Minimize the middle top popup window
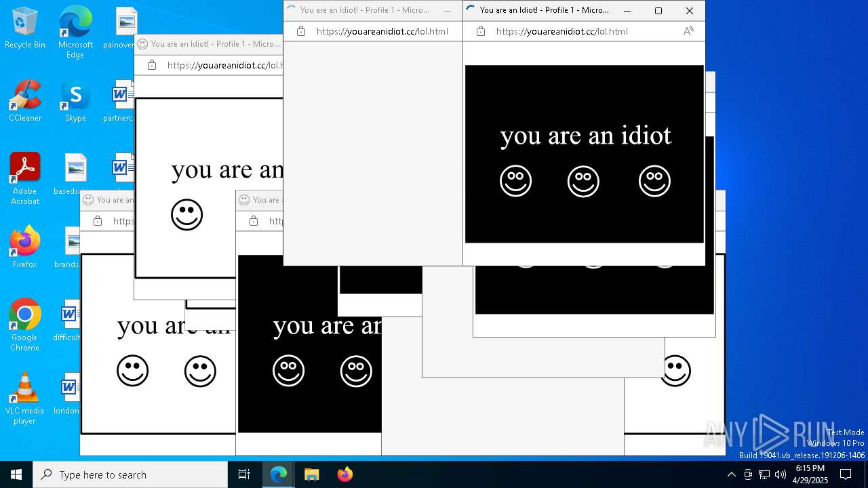This screenshot has height=488, width=868. (447, 11)
